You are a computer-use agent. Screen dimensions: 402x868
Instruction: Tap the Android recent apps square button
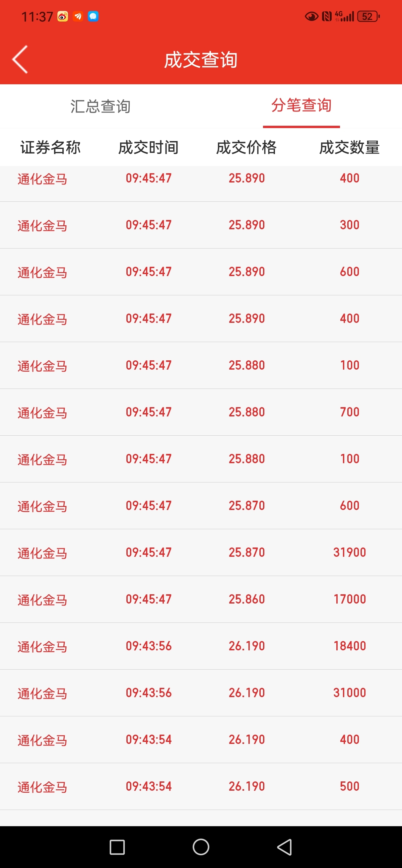tap(117, 847)
